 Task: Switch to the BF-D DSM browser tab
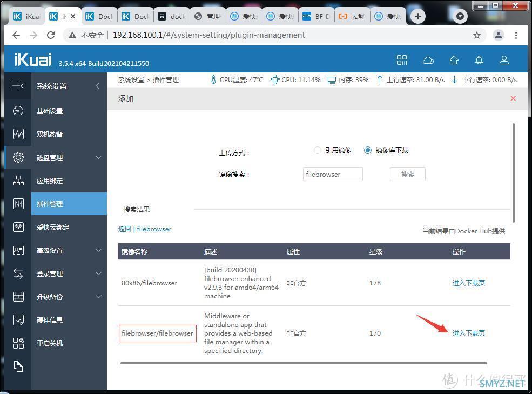(316, 16)
